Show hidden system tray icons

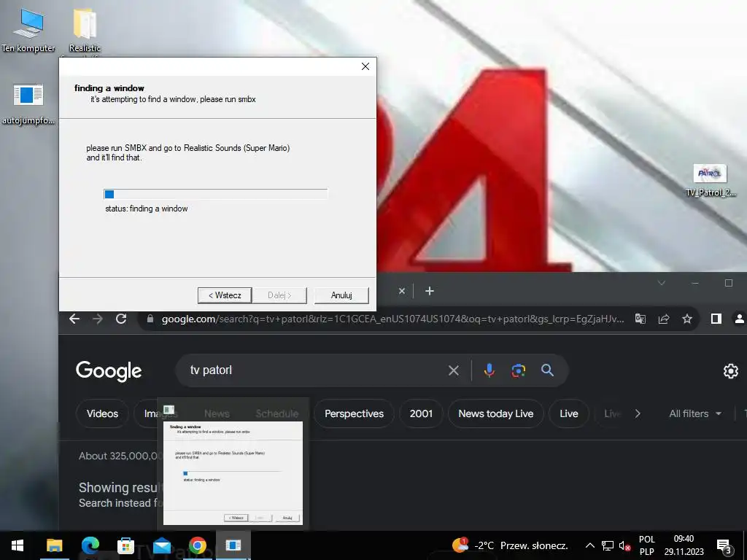click(589, 545)
